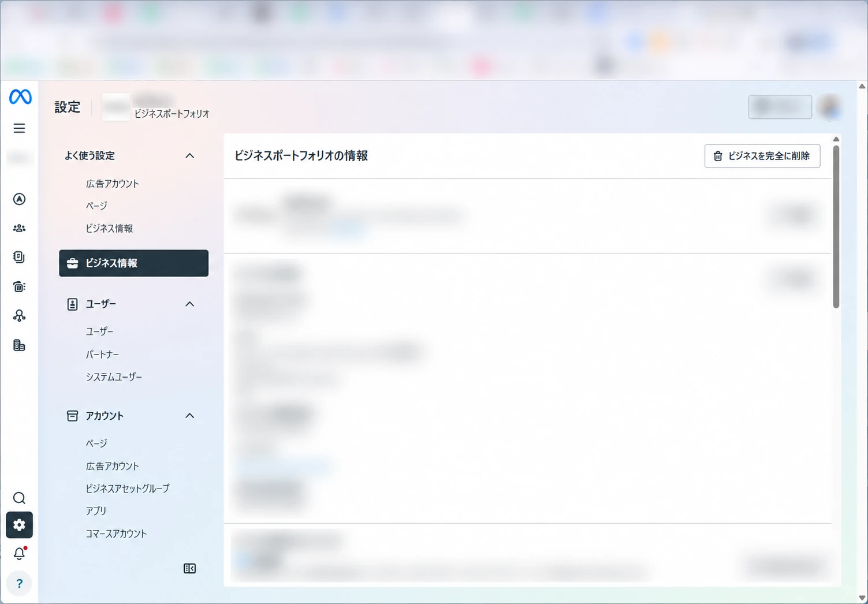Collapse the アカウント section chevron
The width and height of the screenshot is (868, 604).
189,416
